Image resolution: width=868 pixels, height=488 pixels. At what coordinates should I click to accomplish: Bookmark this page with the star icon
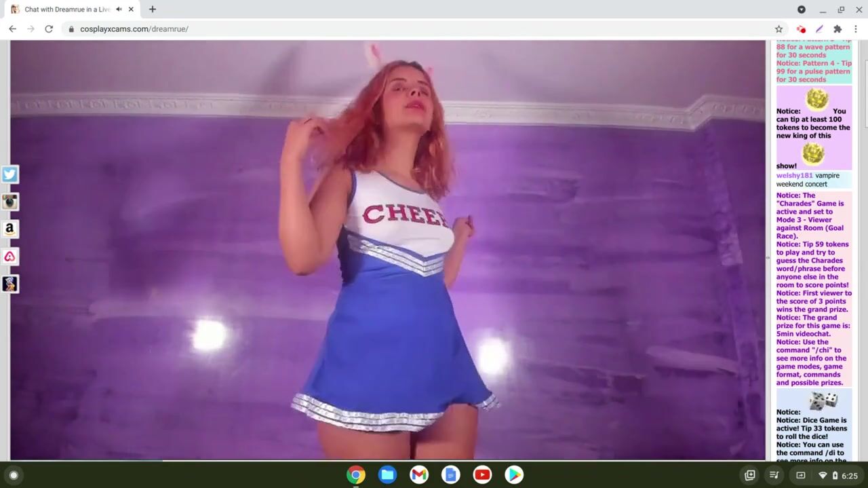pos(778,29)
